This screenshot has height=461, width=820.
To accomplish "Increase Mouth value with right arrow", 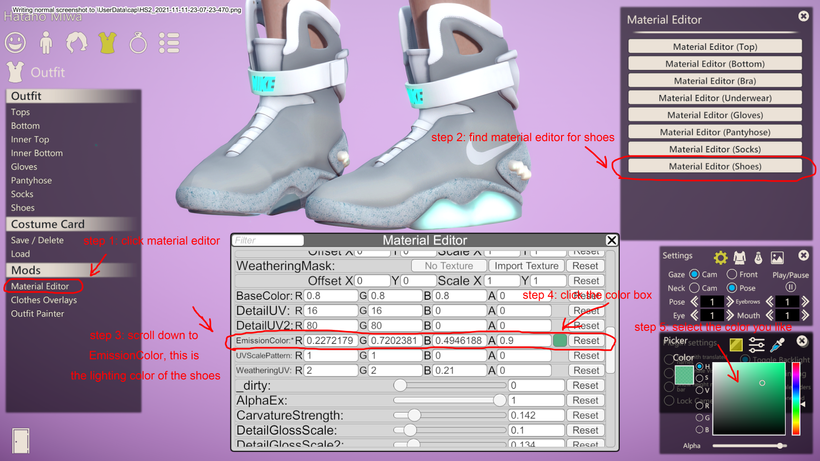I will (x=805, y=315).
